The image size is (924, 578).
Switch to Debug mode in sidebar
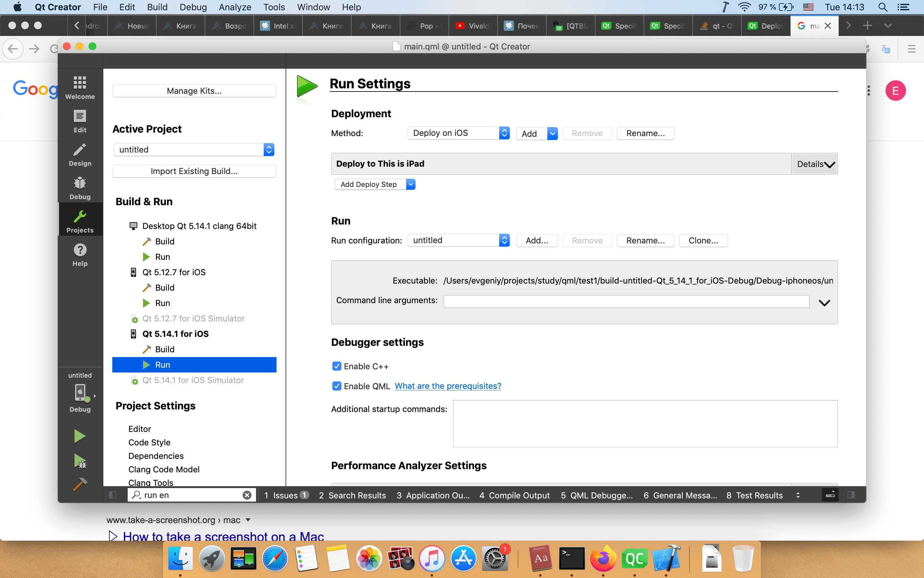[x=80, y=188]
